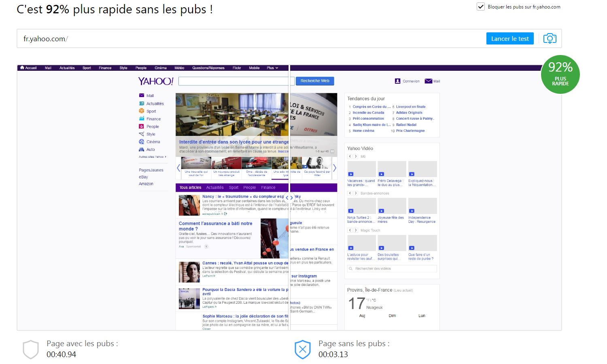Open the PagesJaunes link
The width and height of the screenshot is (607, 364).
(x=151, y=170)
